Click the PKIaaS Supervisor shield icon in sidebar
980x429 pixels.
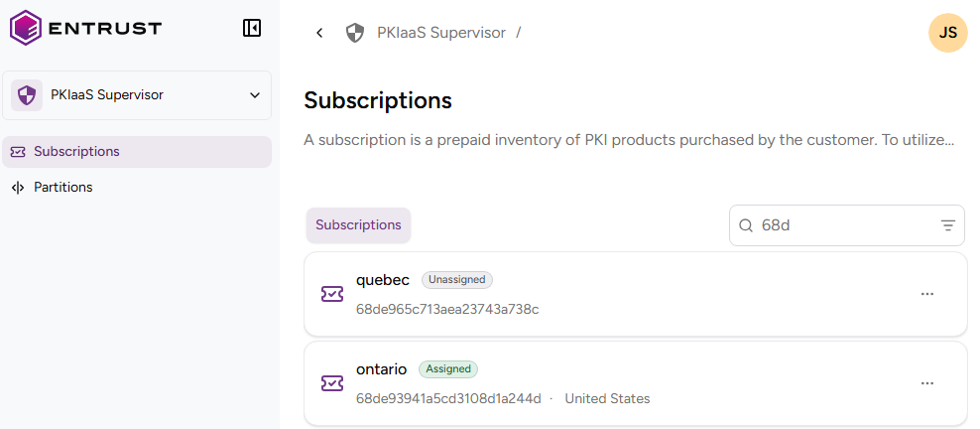point(28,95)
